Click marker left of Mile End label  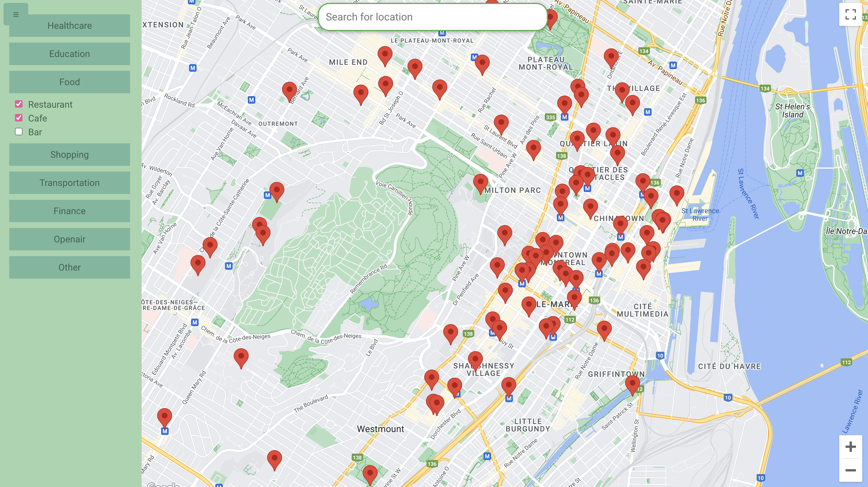[289, 90]
